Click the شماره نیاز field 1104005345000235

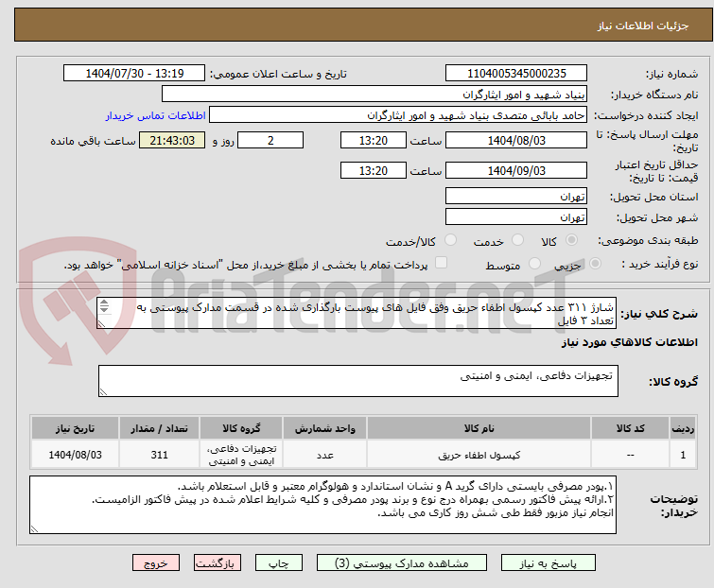pyautogui.click(x=516, y=74)
